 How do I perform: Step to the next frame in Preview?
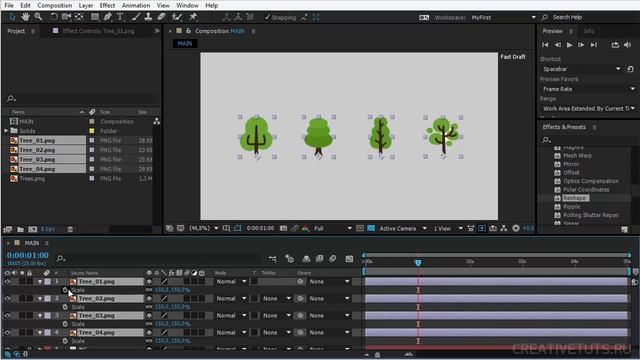(x=581, y=45)
